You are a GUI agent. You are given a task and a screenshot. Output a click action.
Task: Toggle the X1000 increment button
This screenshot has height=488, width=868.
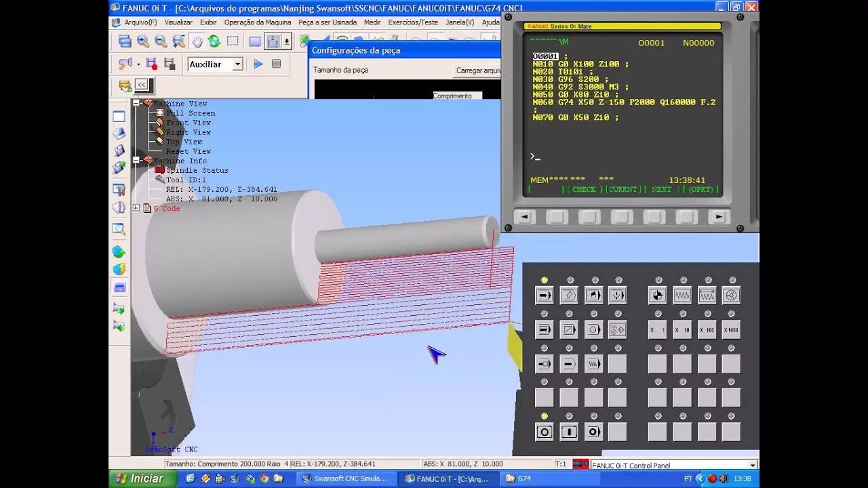pos(731,329)
